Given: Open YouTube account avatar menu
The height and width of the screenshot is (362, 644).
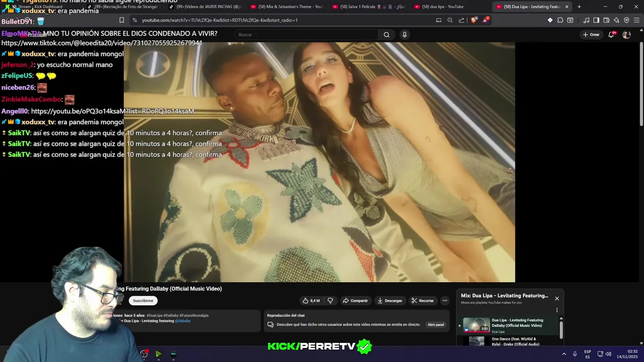Looking at the screenshot, I should (x=626, y=35).
